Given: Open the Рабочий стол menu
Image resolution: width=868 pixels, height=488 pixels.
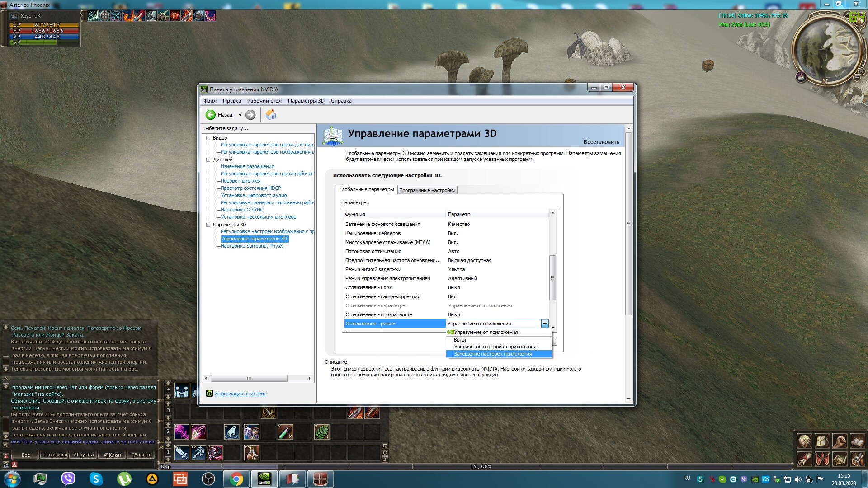Looking at the screenshot, I should [x=264, y=101].
